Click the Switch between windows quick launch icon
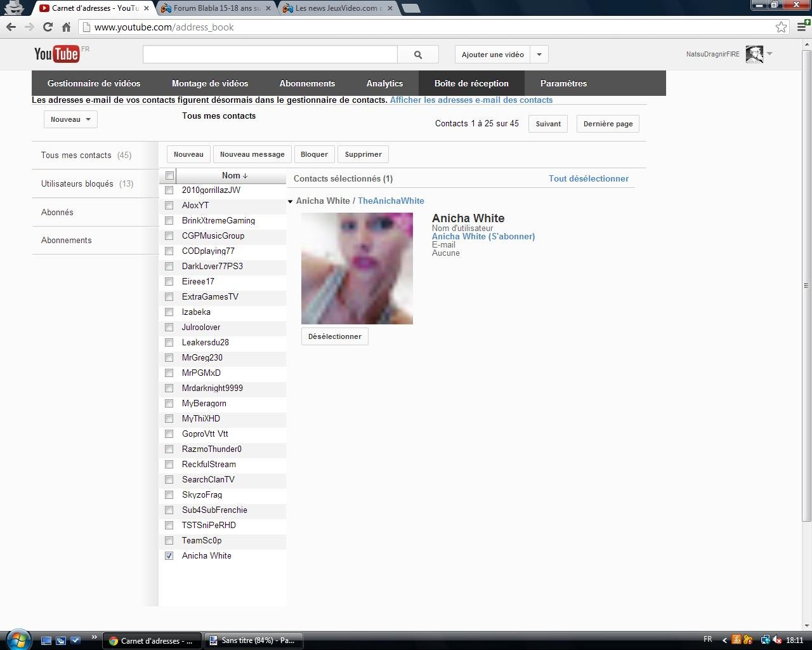Image resolution: width=812 pixels, height=650 pixels. click(x=61, y=640)
